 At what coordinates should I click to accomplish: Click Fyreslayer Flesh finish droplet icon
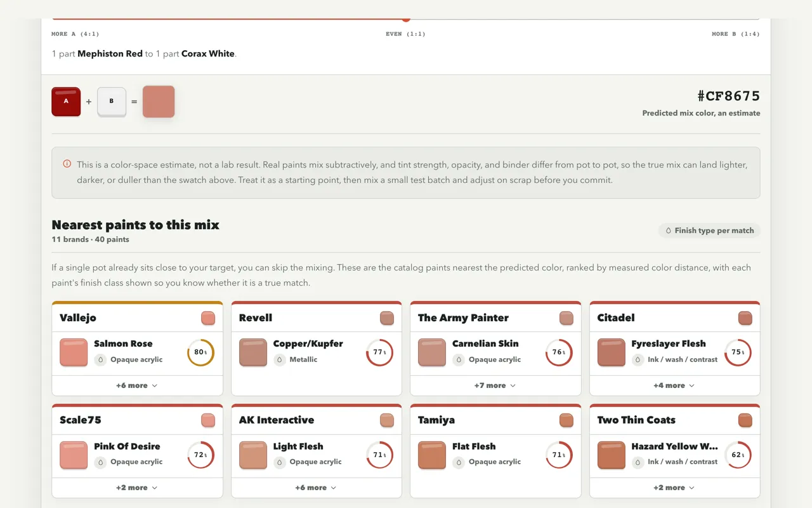tap(638, 359)
